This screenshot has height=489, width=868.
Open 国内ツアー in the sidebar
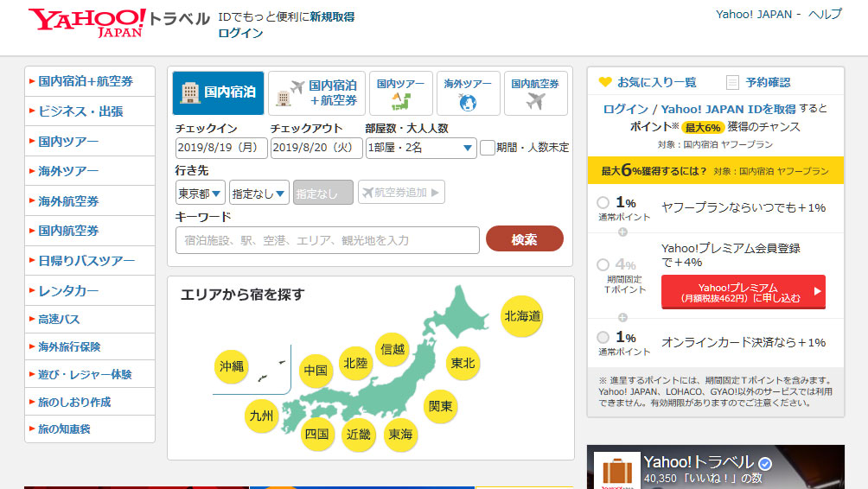90,141
